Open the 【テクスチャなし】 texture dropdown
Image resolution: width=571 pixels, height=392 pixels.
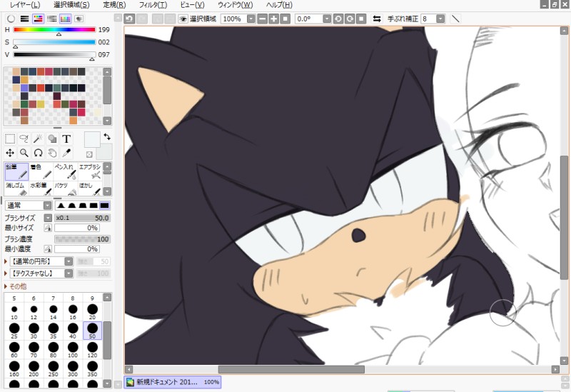[x=69, y=273]
